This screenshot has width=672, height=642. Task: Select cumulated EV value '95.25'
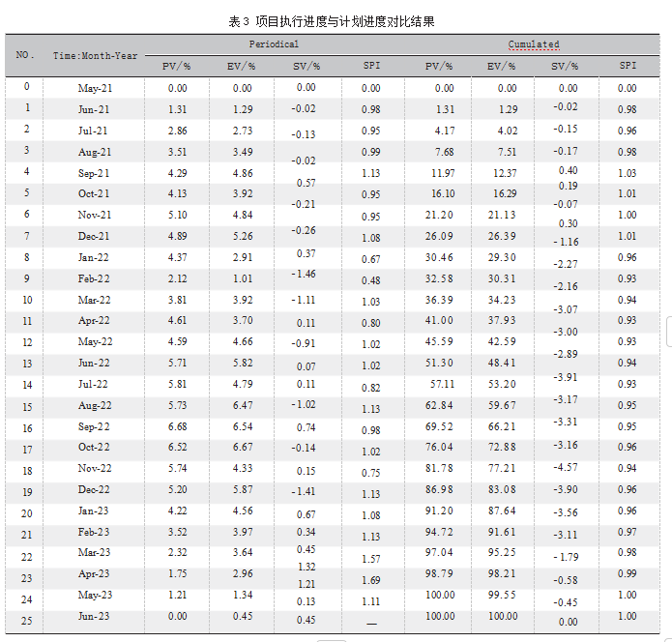[x=502, y=552]
